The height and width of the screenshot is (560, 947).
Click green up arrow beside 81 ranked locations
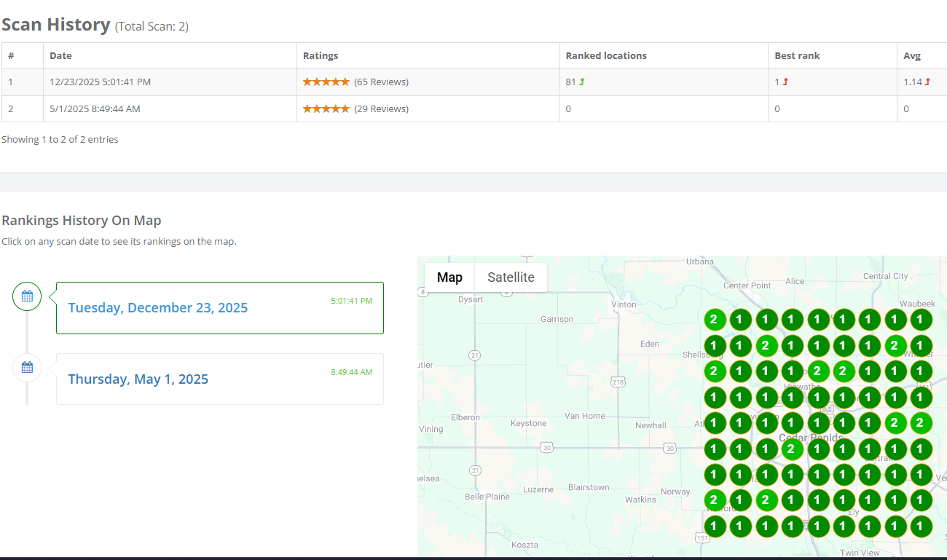click(582, 82)
